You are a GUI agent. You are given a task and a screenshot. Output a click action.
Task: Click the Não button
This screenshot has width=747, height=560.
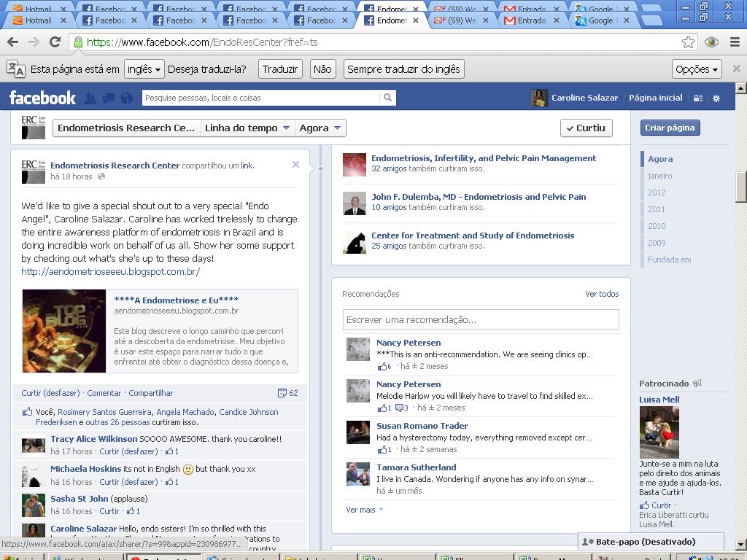[x=322, y=69]
